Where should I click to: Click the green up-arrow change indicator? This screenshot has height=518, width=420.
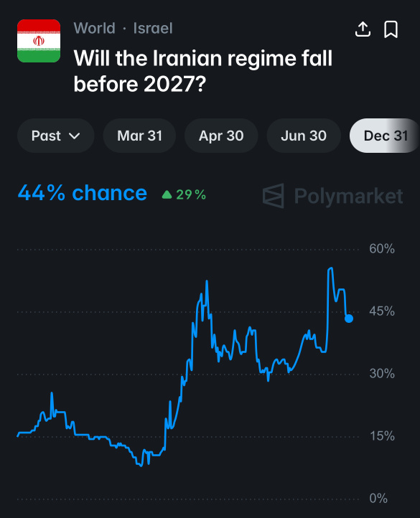(167, 194)
